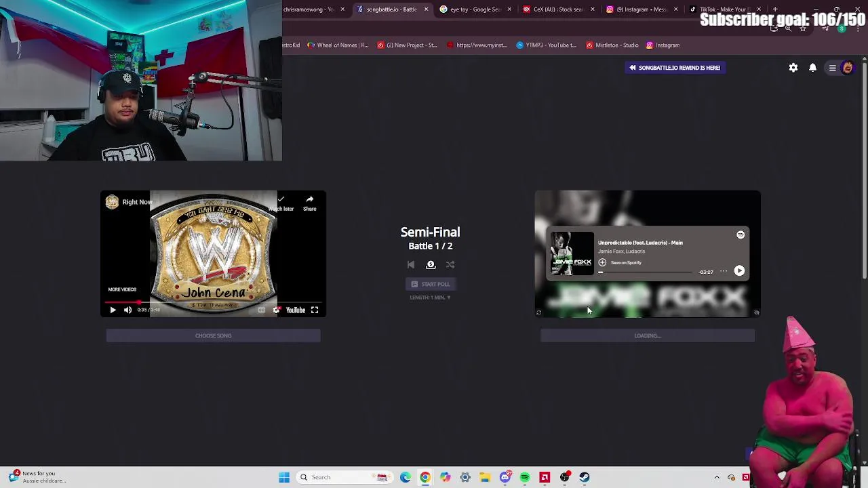The height and width of the screenshot is (488, 868).
Task: Click the user profile avatar
Action: pyautogui.click(x=848, y=68)
